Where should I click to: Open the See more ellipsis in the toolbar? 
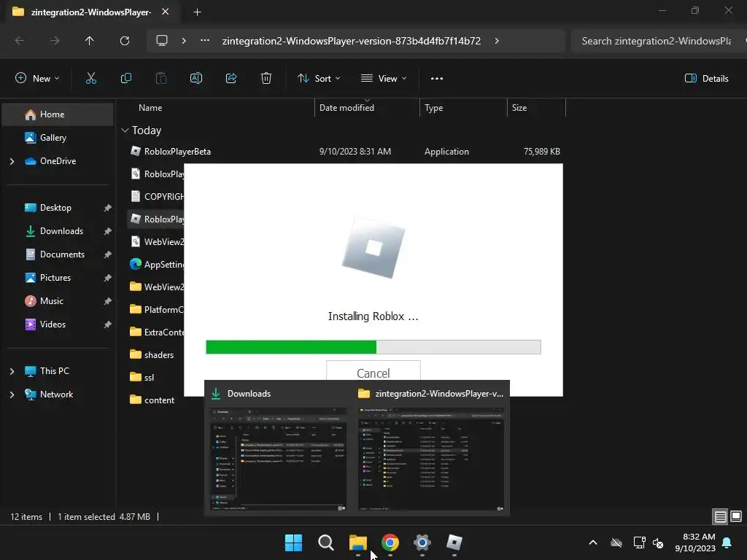pyautogui.click(x=437, y=79)
